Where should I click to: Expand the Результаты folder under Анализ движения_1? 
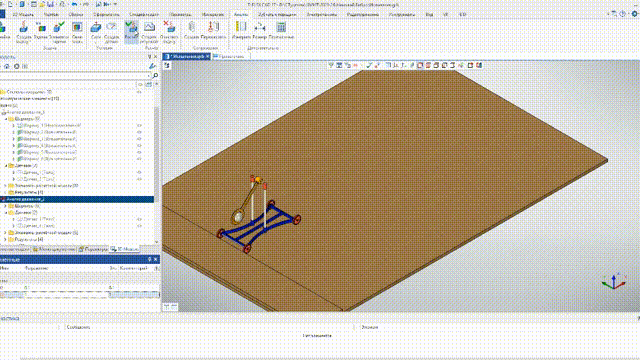(6, 239)
